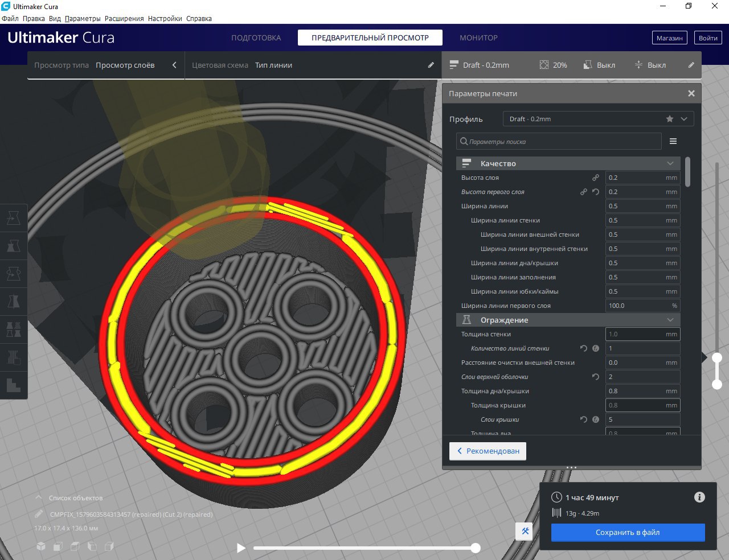Select ПРЕДВАРИТЕЛЬНЫЙ ПРОСМОТР tab
The width and height of the screenshot is (729, 560).
370,38
